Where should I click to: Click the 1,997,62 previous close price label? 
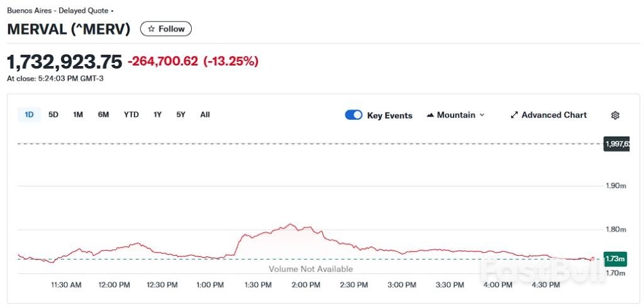coord(616,144)
